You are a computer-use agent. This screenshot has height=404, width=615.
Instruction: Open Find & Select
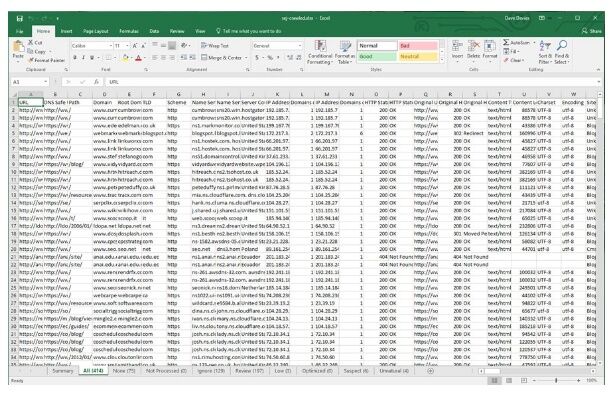(562, 52)
